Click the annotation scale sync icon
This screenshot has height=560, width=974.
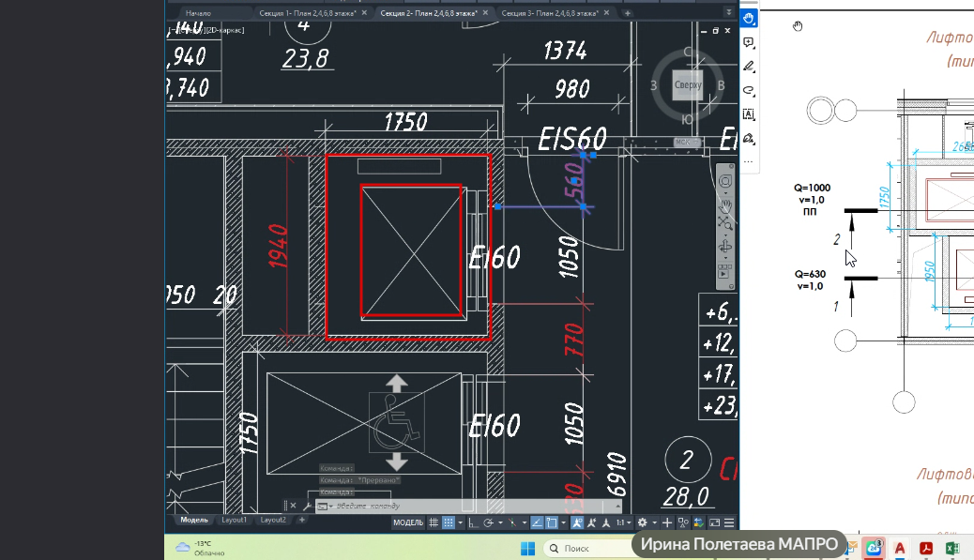(x=606, y=522)
